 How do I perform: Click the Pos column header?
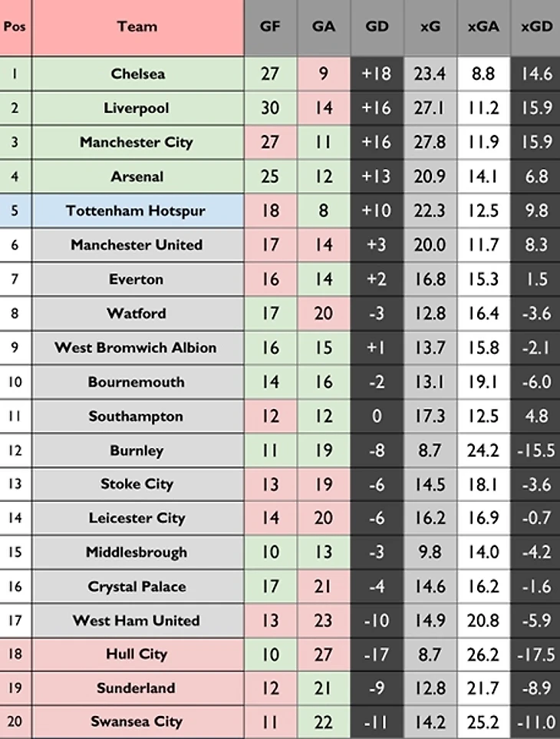point(15,27)
